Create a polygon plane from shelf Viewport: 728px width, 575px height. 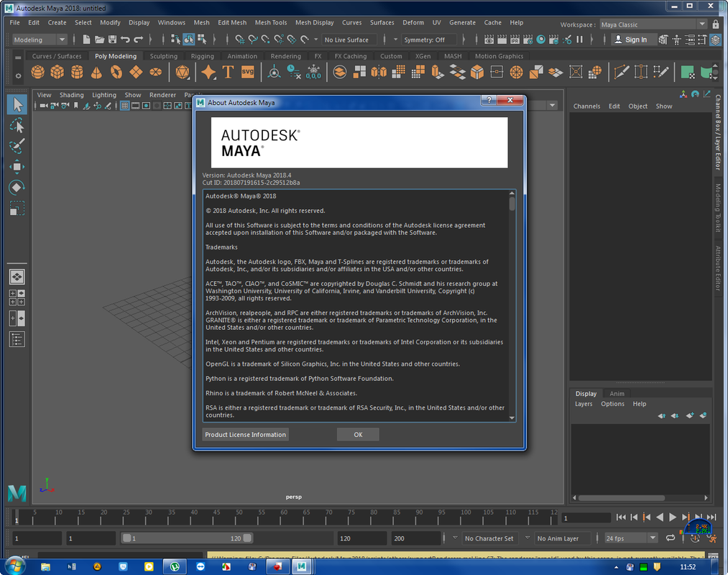point(136,72)
